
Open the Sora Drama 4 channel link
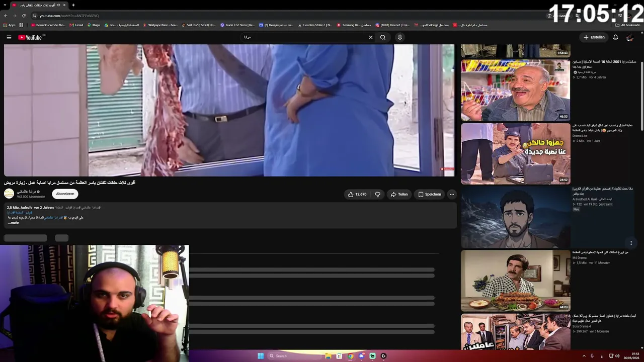tap(582, 326)
